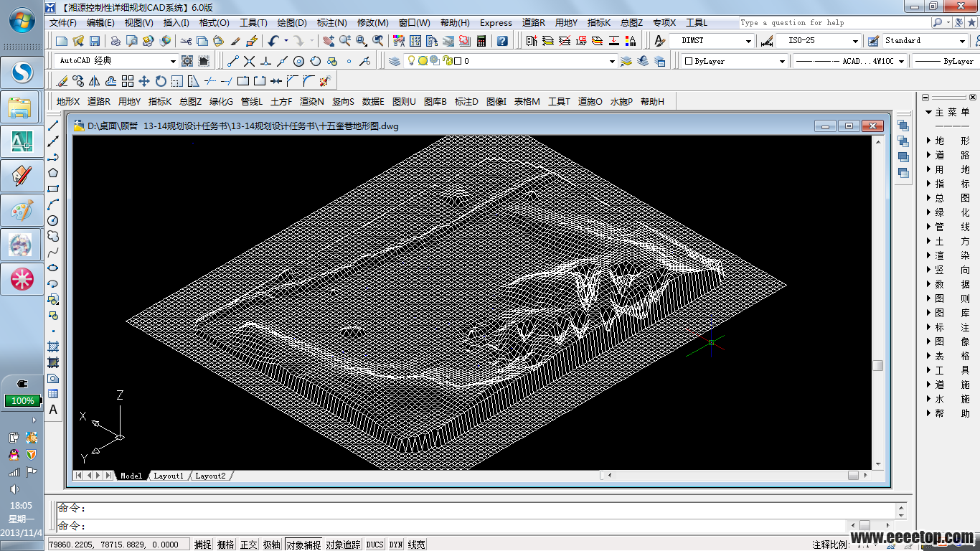Toggle 对象捕捉 object snap
This screenshot has height=551, width=980.
[x=303, y=545]
